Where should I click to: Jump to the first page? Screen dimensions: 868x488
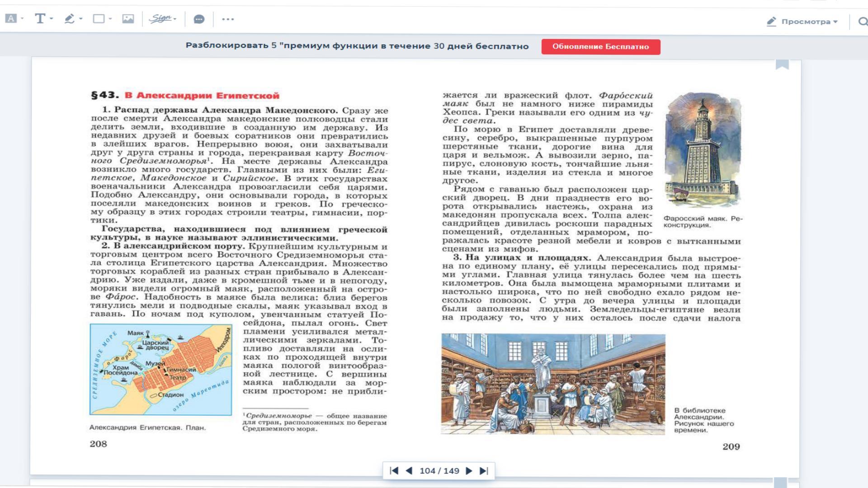click(394, 471)
